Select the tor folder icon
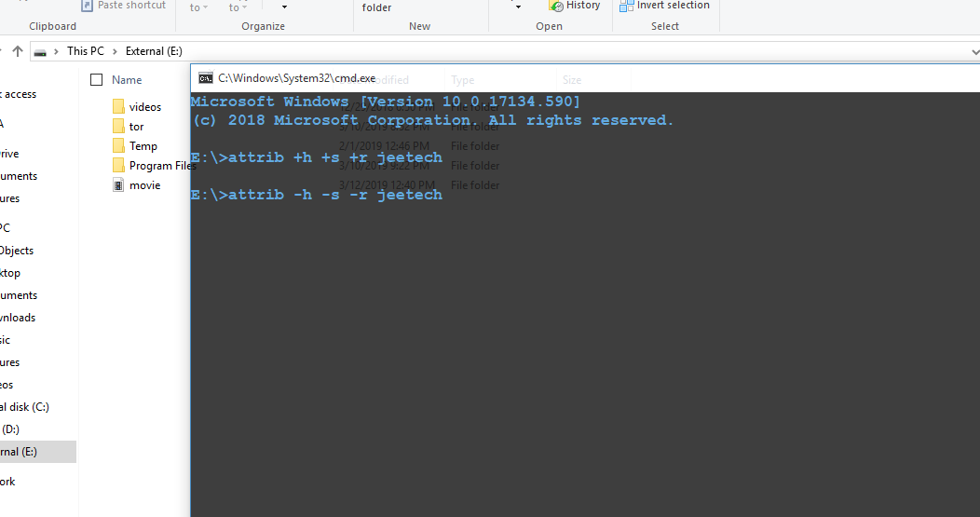This screenshot has width=980, height=517. pyautogui.click(x=118, y=127)
